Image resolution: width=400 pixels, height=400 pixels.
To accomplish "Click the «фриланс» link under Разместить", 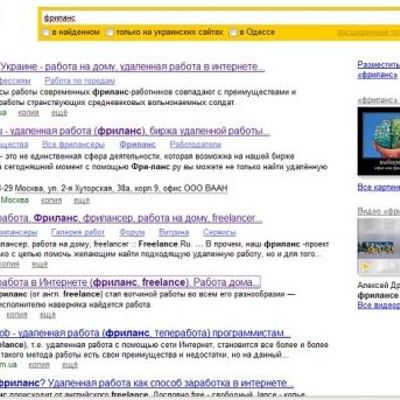I will (378, 75).
